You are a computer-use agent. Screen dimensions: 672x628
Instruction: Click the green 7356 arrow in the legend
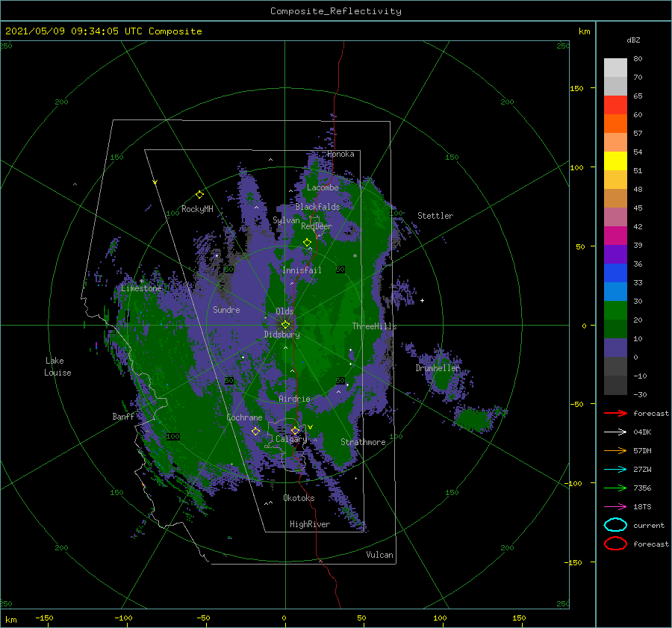615,488
